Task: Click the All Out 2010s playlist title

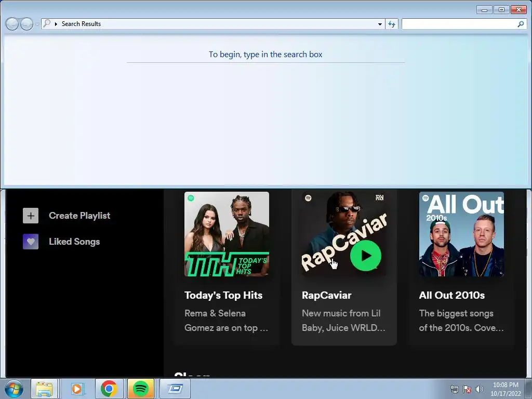Action: coord(451,295)
